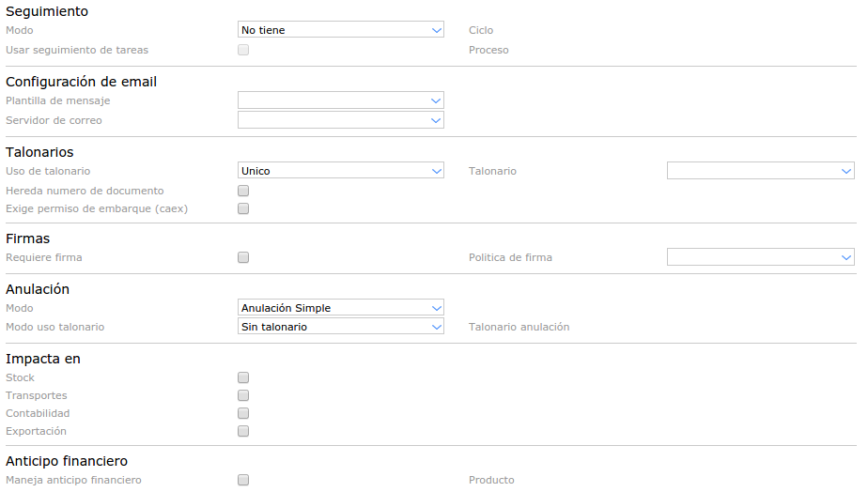Open the Anulación Modo dropdown

(x=340, y=308)
